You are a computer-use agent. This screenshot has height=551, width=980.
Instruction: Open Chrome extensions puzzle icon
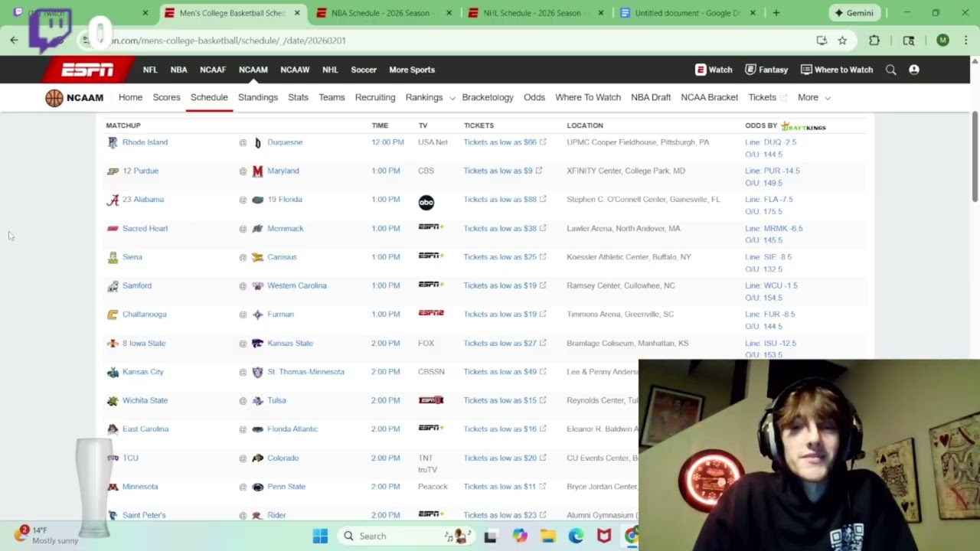click(x=874, y=41)
